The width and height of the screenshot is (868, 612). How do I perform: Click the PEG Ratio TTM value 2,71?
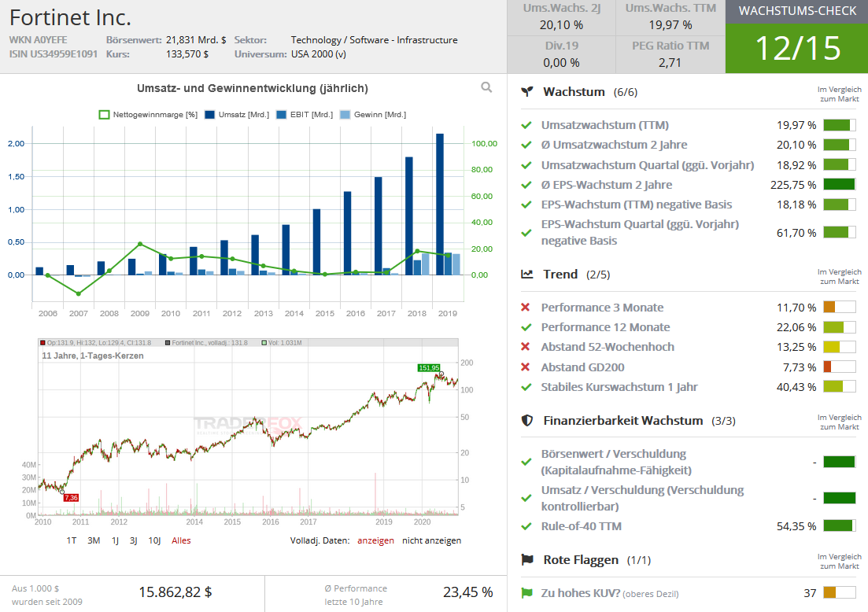[670, 62]
